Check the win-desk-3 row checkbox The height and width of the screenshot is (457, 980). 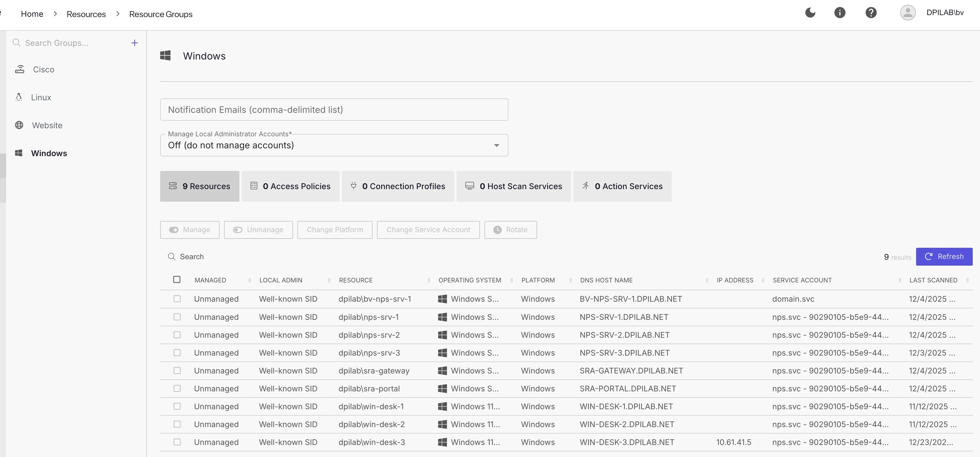pyautogui.click(x=177, y=442)
